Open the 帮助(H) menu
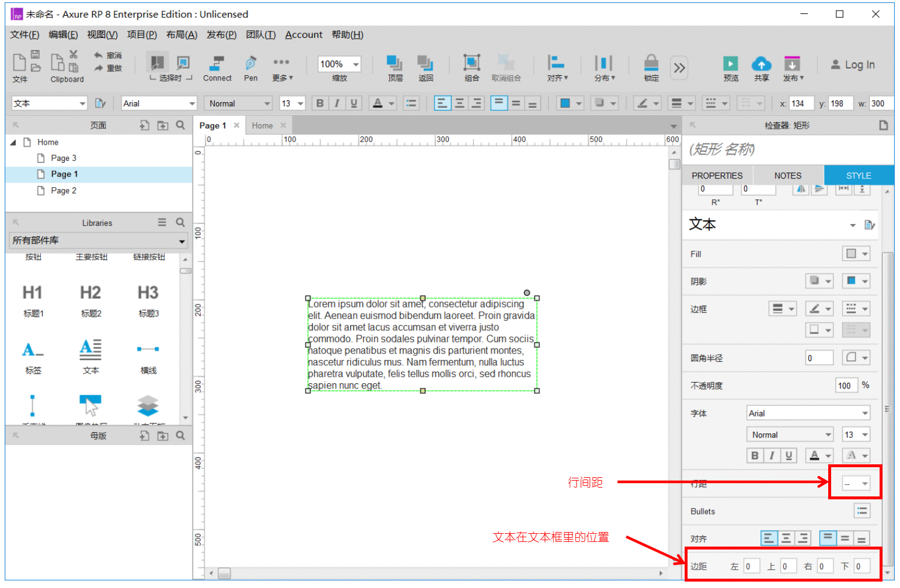 click(x=347, y=35)
